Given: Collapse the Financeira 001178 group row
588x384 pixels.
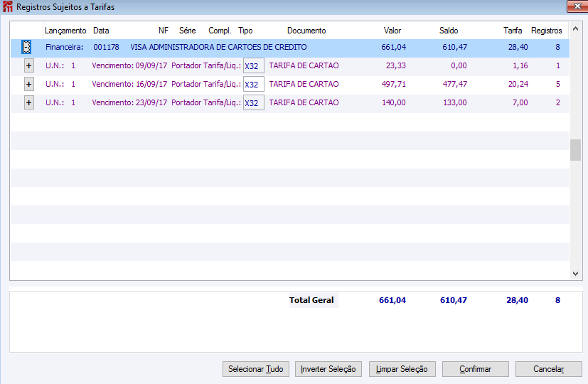Looking at the screenshot, I should pyautogui.click(x=26, y=47).
